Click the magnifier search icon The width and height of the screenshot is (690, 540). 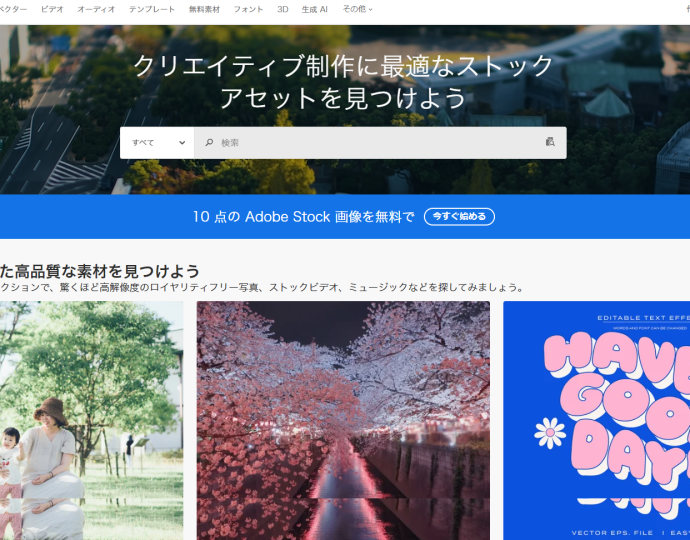pos(209,143)
